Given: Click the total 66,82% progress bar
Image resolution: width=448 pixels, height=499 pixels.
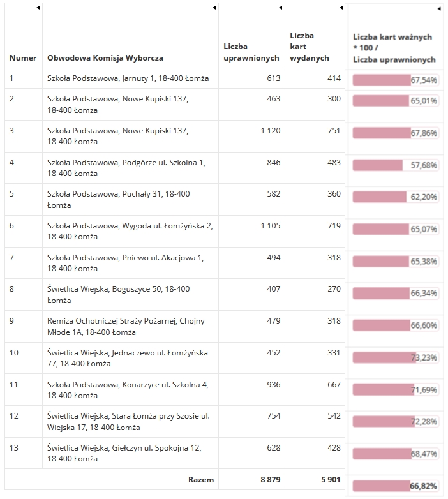Looking at the screenshot, I should pos(396,486).
